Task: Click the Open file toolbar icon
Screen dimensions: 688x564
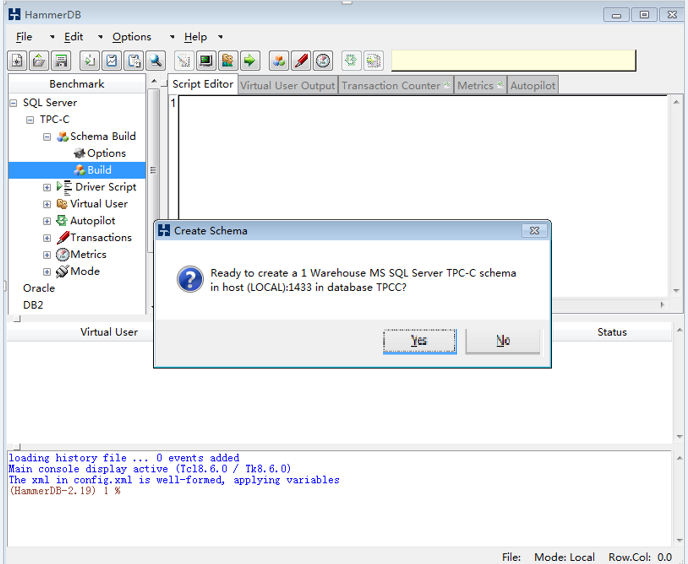Action: point(39,61)
